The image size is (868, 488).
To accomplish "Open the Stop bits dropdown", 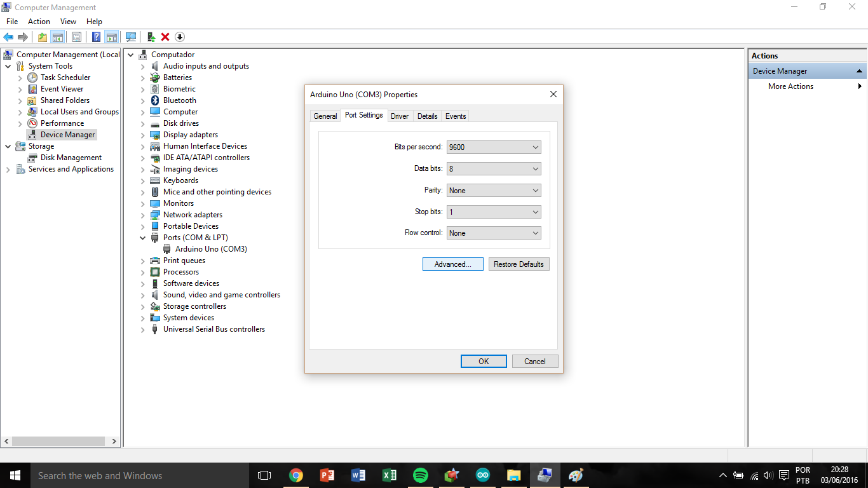I will [x=494, y=212].
